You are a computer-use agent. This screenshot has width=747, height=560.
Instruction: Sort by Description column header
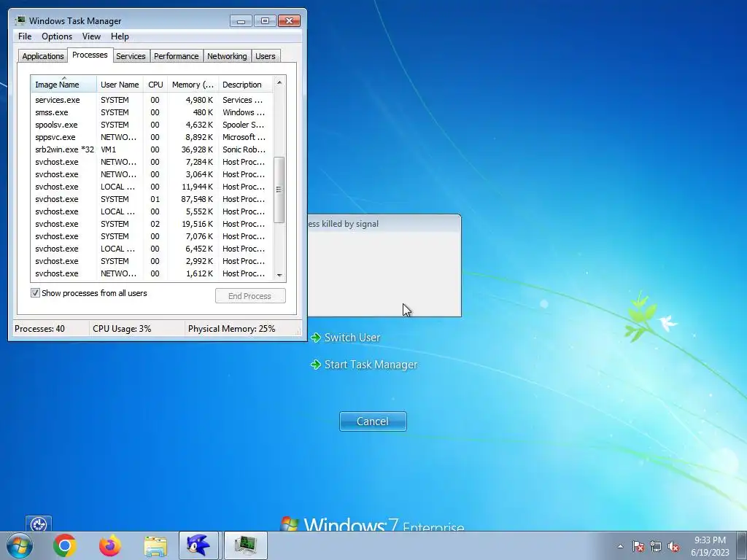pyautogui.click(x=245, y=85)
